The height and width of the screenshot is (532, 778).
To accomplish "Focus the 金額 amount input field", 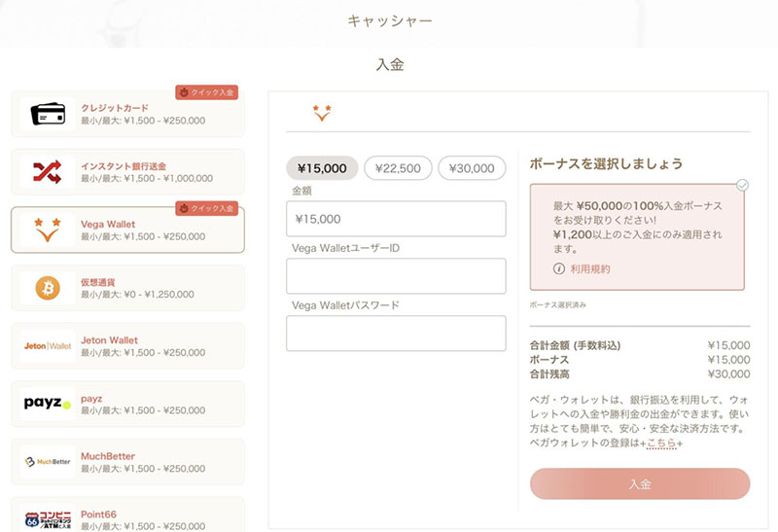I will coord(396,219).
